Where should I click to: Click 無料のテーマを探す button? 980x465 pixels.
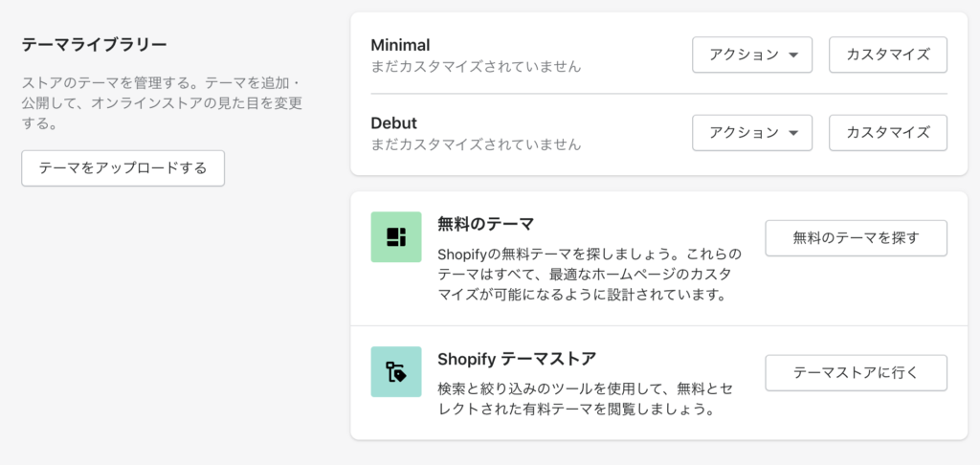pyautogui.click(x=856, y=238)
